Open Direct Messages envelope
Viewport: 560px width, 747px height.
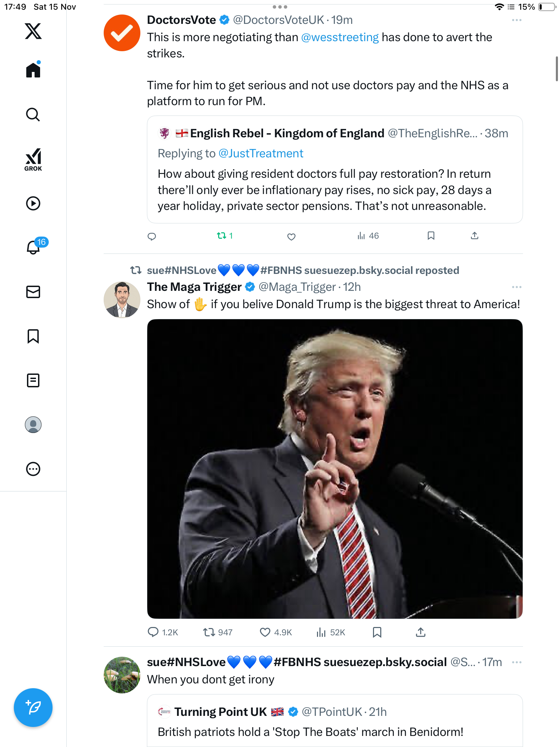click(33, 292)
